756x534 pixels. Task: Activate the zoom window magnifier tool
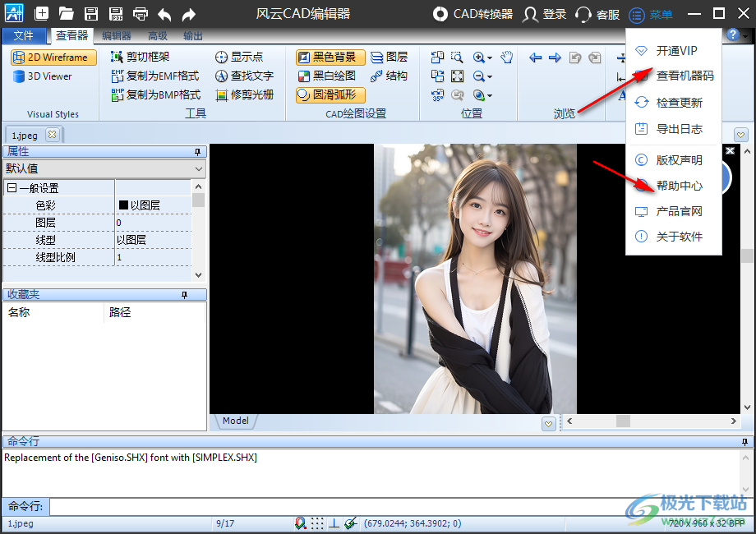(457, 58)
